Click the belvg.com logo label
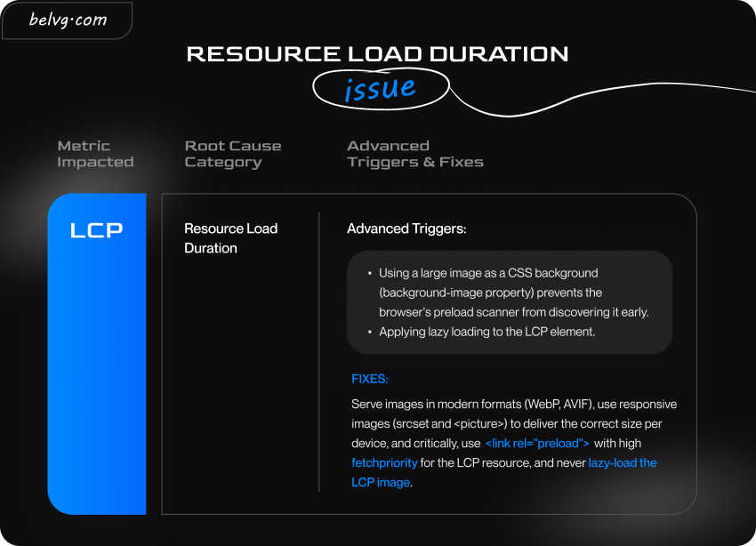Image resolution: width=756 pixels, height=546 pixels. [x=68, y=20]
